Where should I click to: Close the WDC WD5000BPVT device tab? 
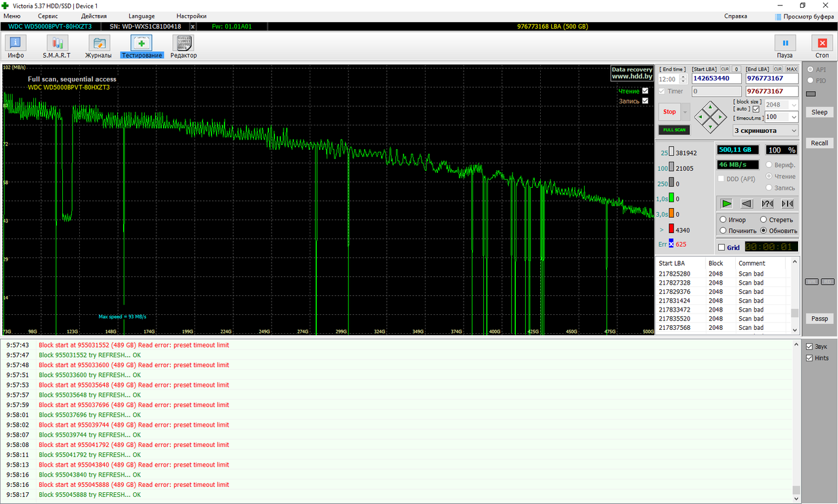192,27
